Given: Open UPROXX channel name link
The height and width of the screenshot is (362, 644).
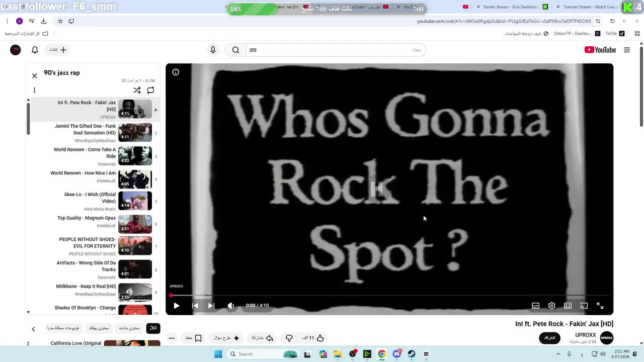Looking at the screenshot, I should (586, 335).
